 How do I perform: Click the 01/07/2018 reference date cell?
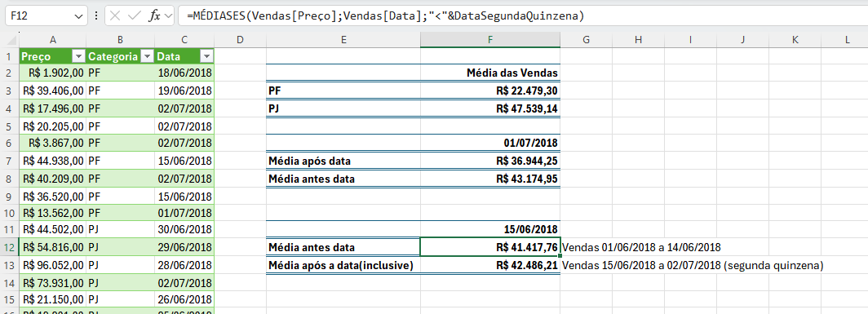click(490, 144)
